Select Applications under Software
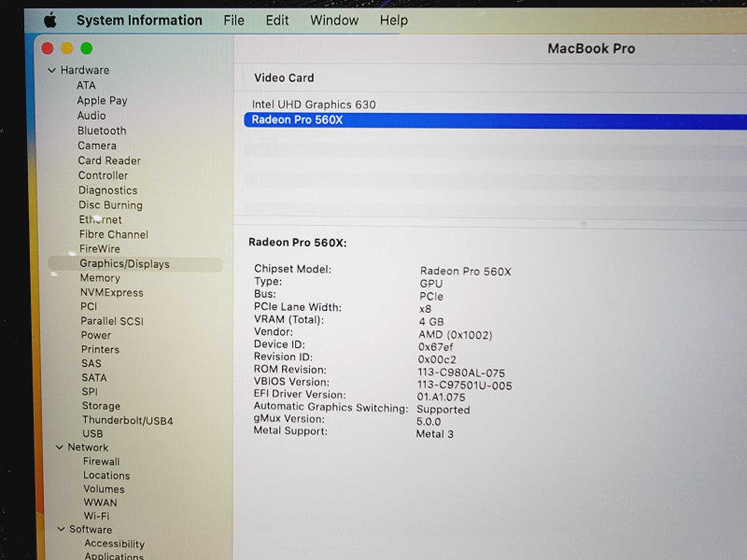 pos(114,555)
